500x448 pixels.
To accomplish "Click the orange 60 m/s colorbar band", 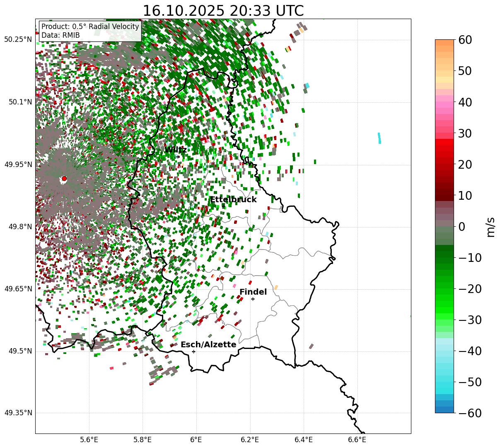I will pos(444,43).
